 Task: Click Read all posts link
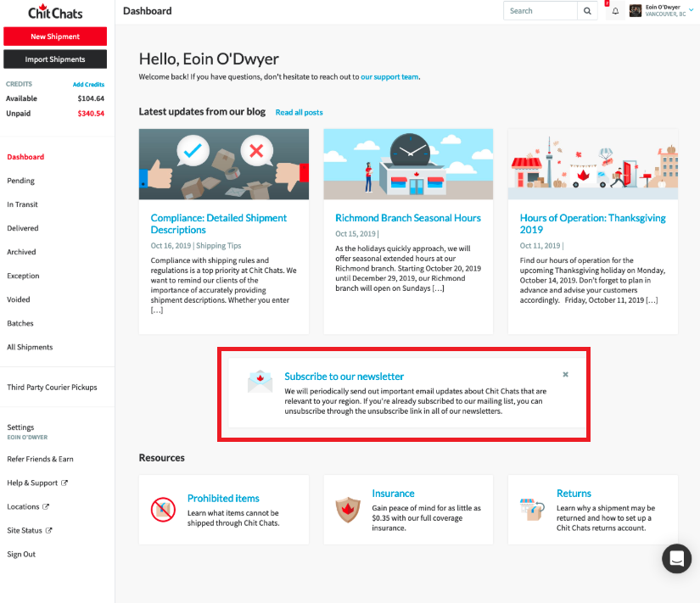(300, 113)
